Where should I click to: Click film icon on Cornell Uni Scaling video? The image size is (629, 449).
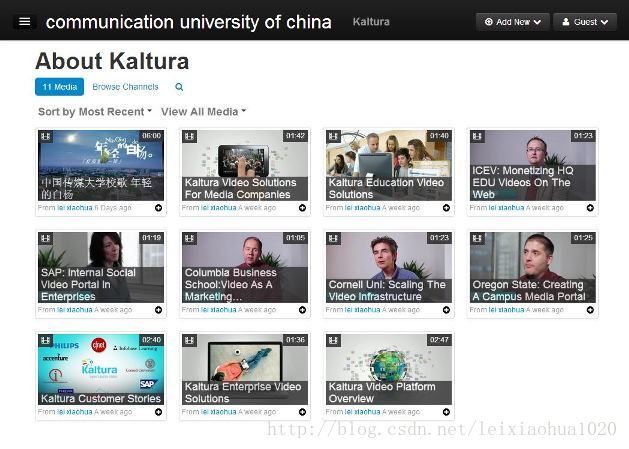[x=333, y=239]
